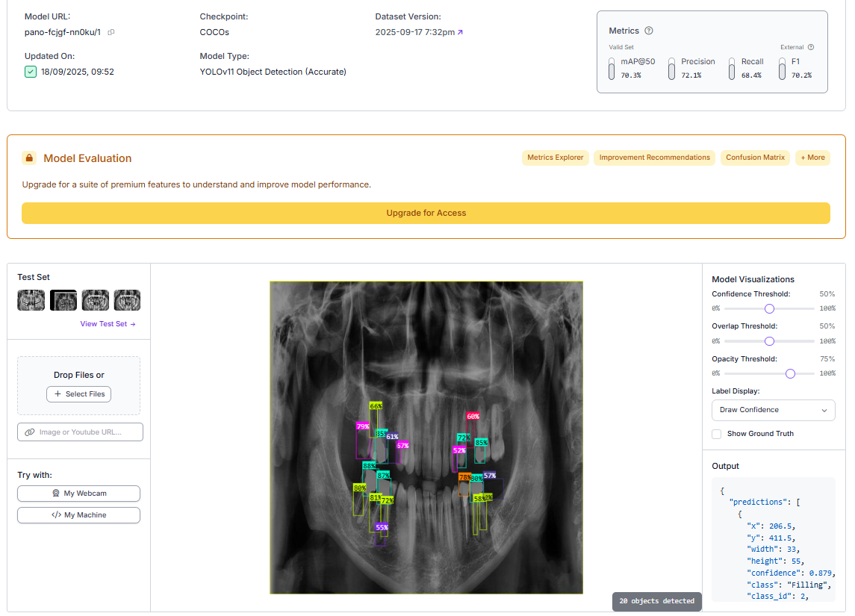
Task: Open Metrics Explorer tab
Action: (555, 158)
